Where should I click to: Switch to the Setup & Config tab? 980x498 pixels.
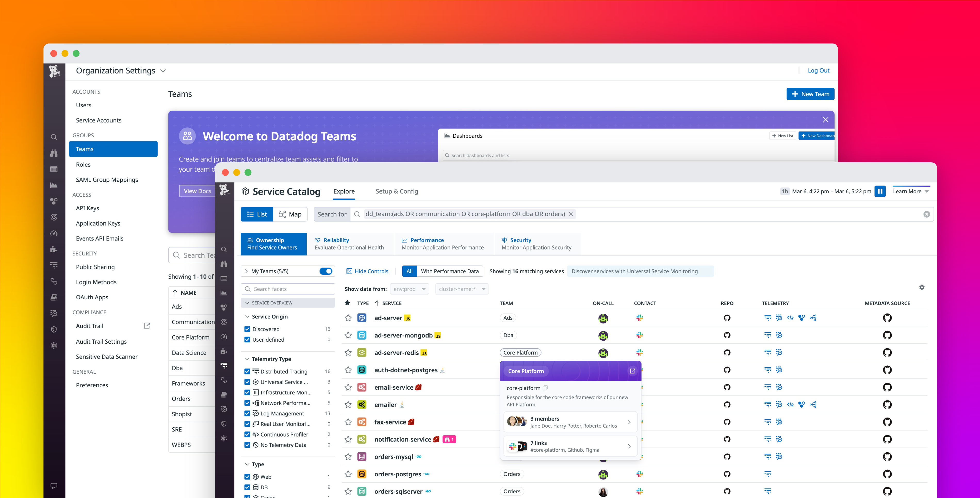(x=396, y=191)
